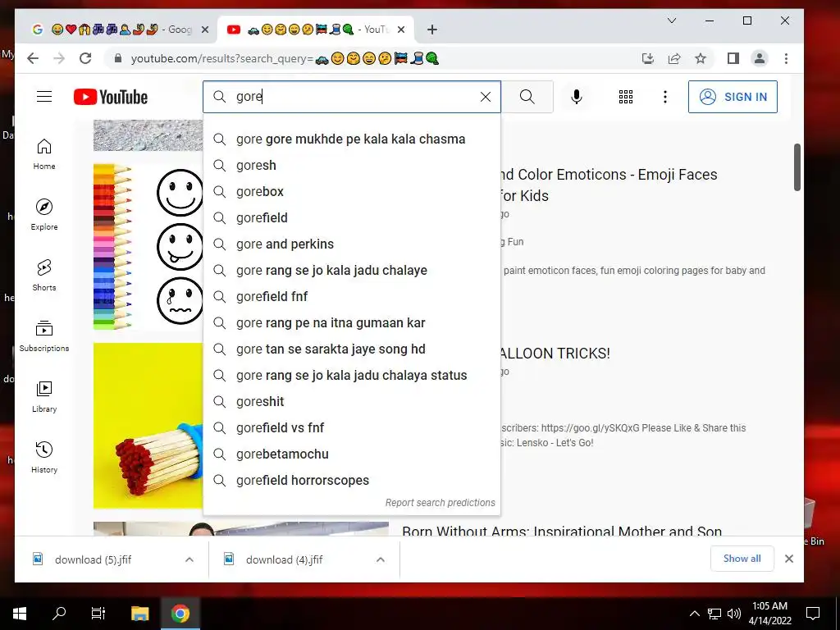This screenshot has width=840, height=630.
Task: Open downloaded file download (5).jfif
Action: click(93, 559)
